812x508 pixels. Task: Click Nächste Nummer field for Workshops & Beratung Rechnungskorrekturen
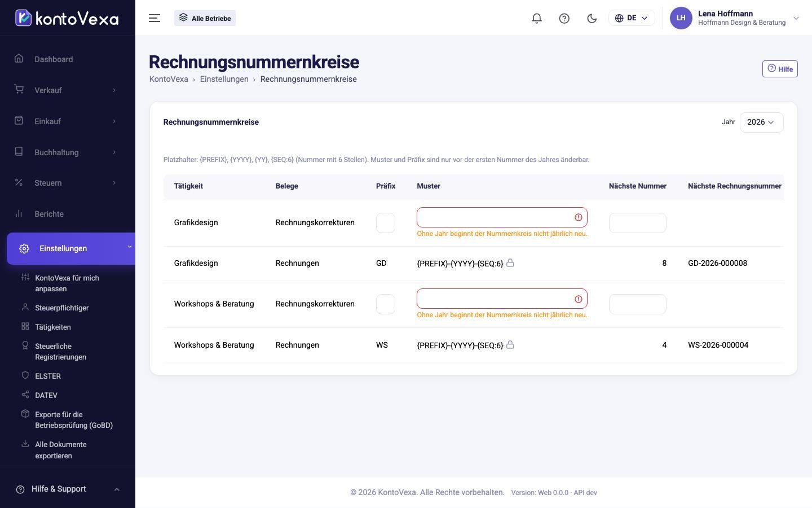point(638,304)
